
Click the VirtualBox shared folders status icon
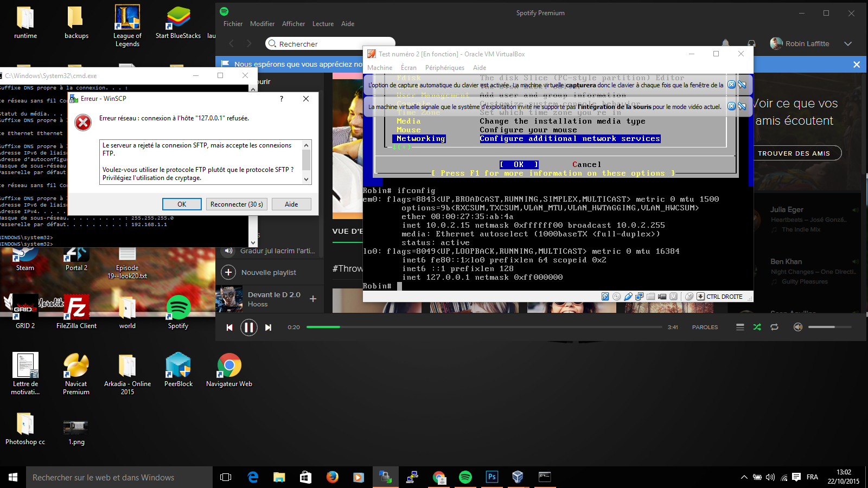650,297
